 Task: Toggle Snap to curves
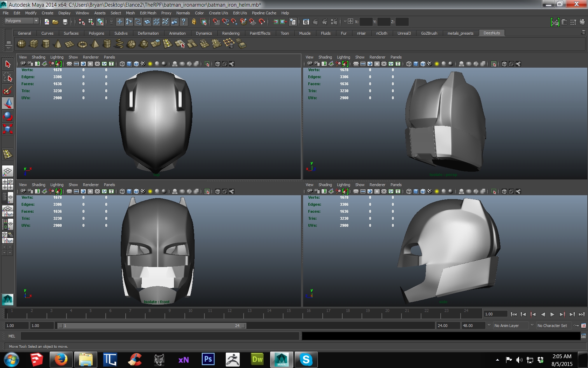(x=225, y=22)
